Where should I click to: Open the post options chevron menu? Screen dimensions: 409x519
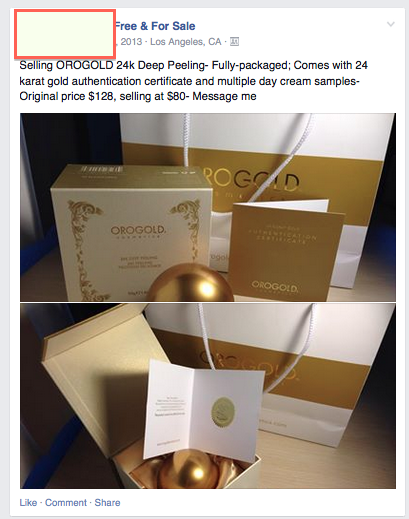coord(390,24)
